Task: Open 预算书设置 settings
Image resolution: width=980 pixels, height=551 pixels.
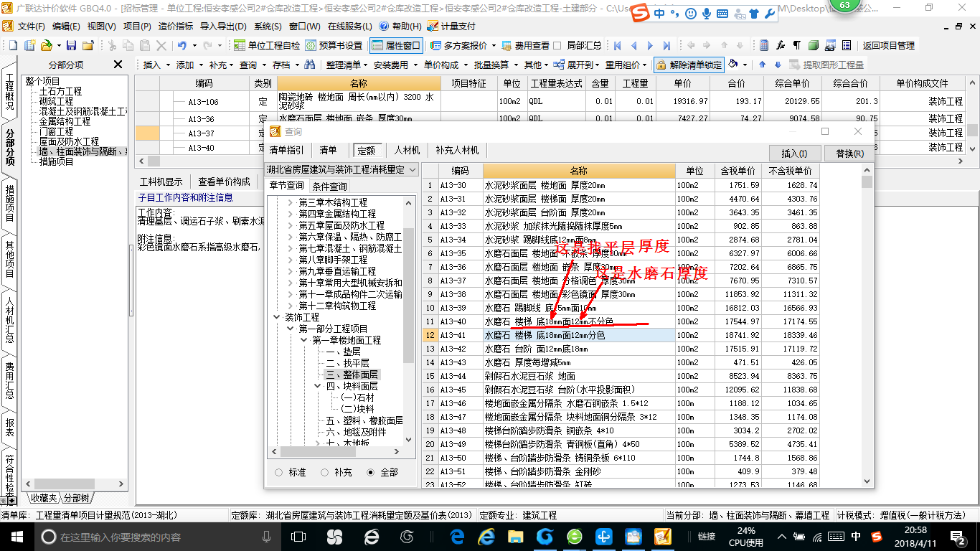Action: pos(333,45)
